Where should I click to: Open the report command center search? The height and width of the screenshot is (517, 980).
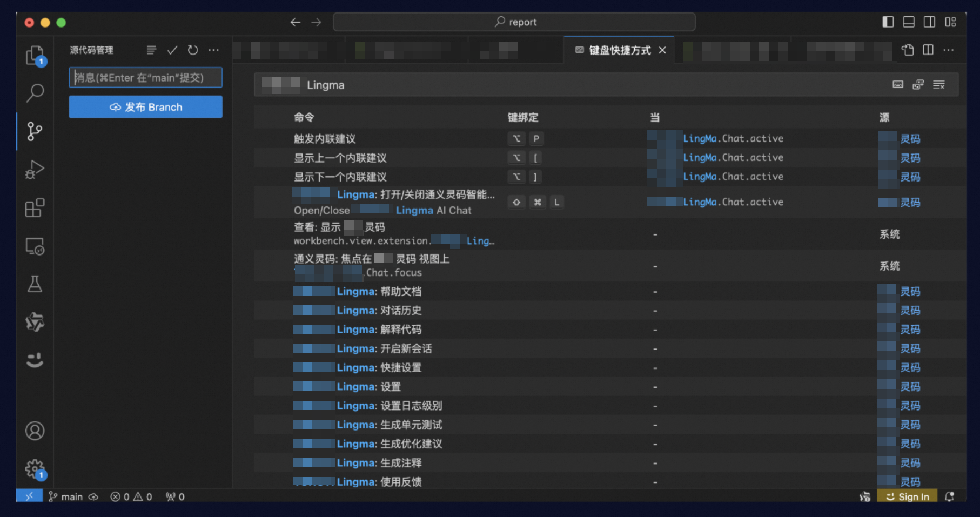[x=514, y=22]
